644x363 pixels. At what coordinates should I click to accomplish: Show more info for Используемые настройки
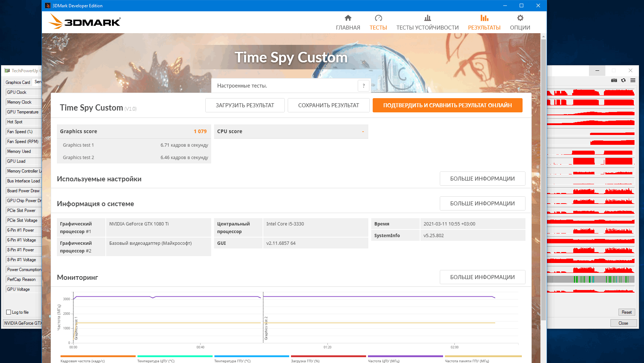pos(482,178)
